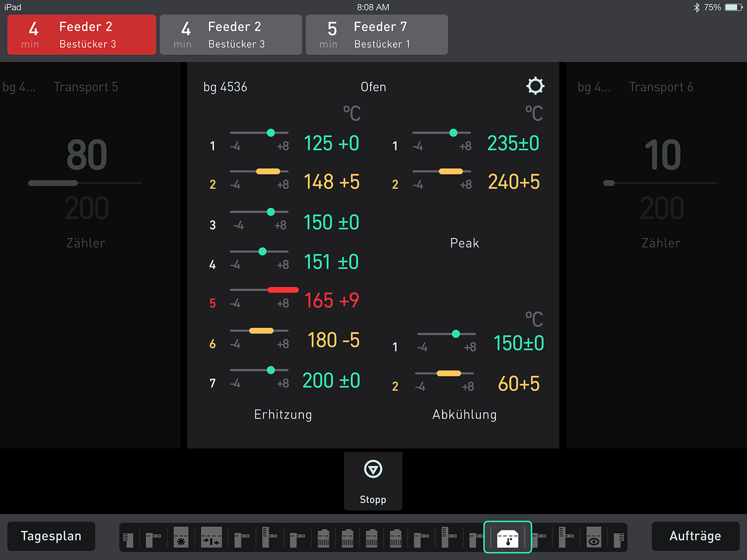This screenshot has width=747, height=560.
Task: Switch to the Transport 5 panel
Action: 90,255
